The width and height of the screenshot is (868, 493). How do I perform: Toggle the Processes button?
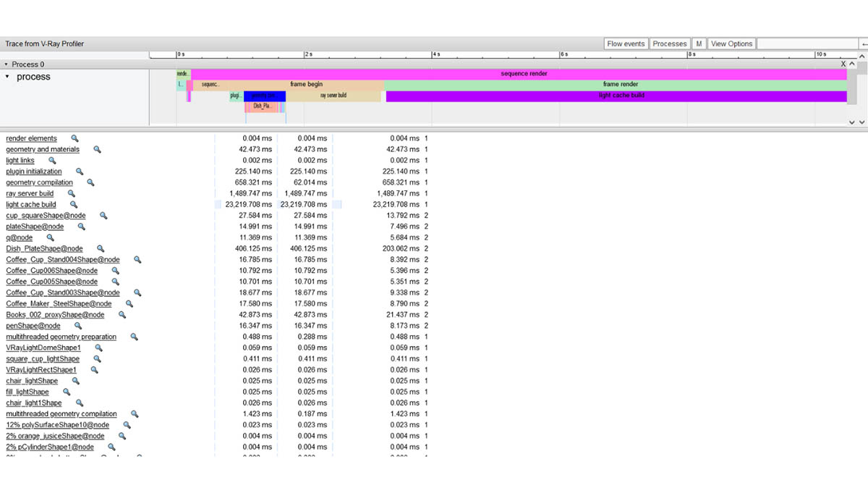(x=670, y=43)
